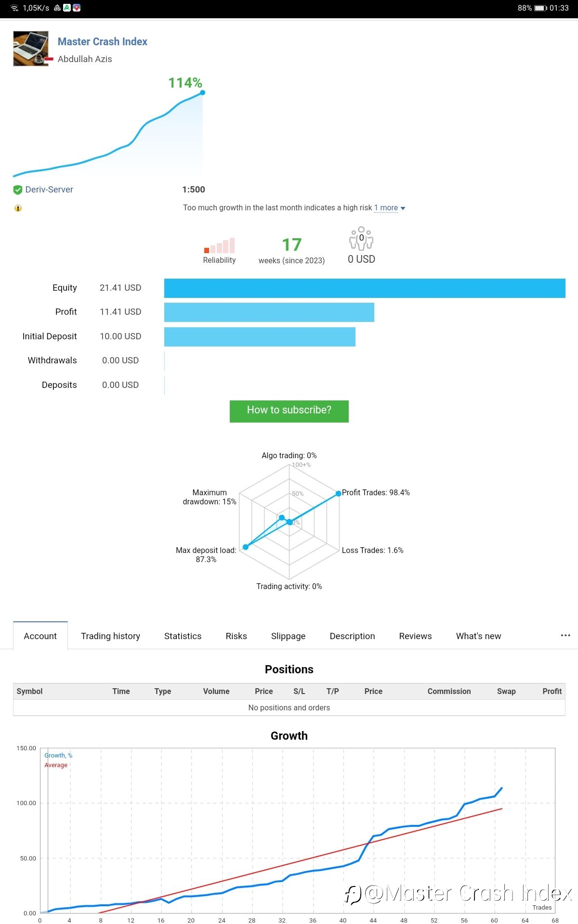Open the Trading history tab
The height and width of the screenshot is (924, 578).
pos(110,636)
